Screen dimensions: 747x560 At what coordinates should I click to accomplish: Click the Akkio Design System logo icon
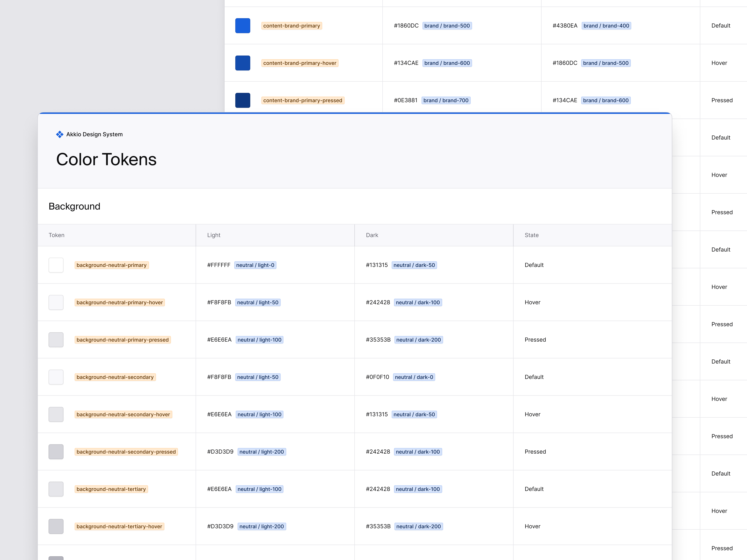(59, 134)
